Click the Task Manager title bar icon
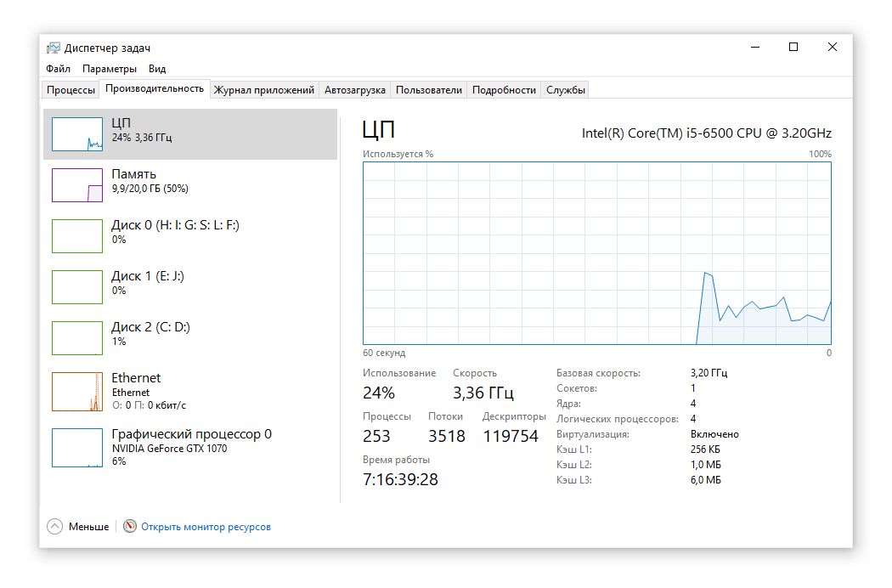 point(54,48)
